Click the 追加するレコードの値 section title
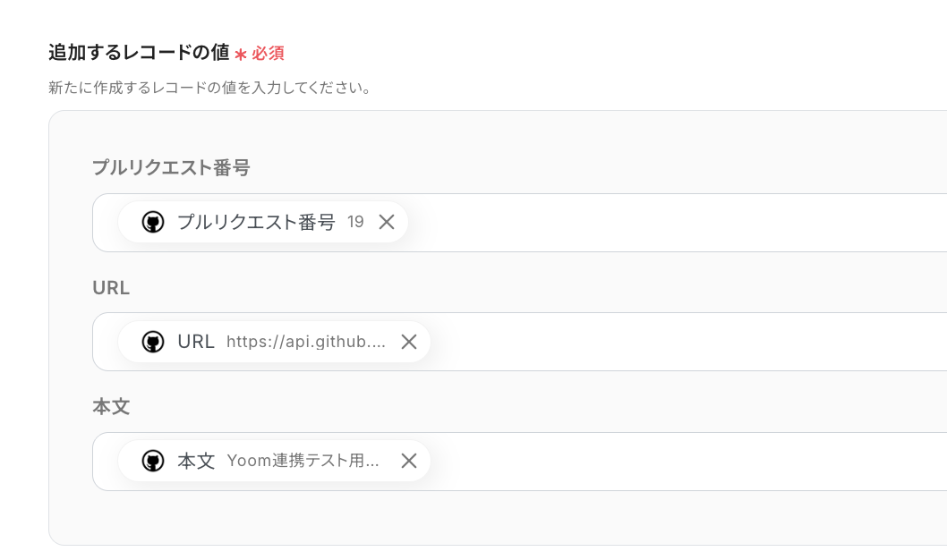The width and height of the screenshot is (947, 560). pyautogui.click(x=139, y=53)
